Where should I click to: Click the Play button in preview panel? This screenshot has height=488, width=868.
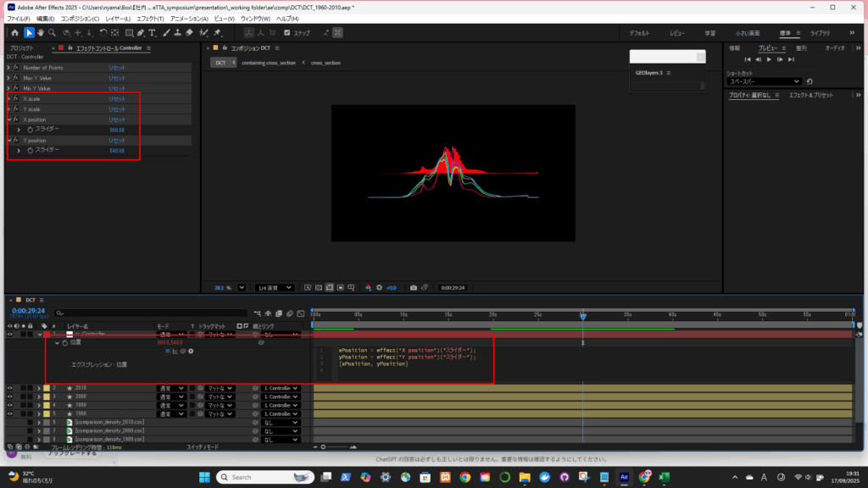pos(769,59)
